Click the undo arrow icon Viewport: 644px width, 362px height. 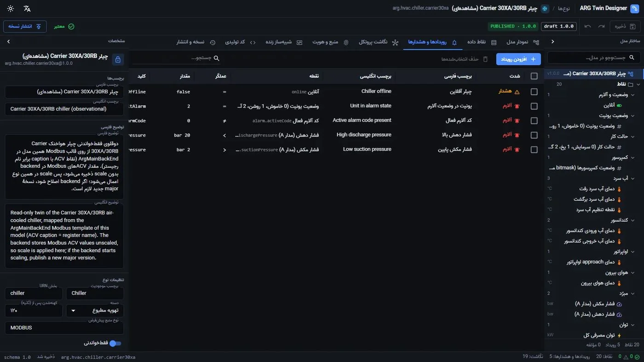(588, 26)
